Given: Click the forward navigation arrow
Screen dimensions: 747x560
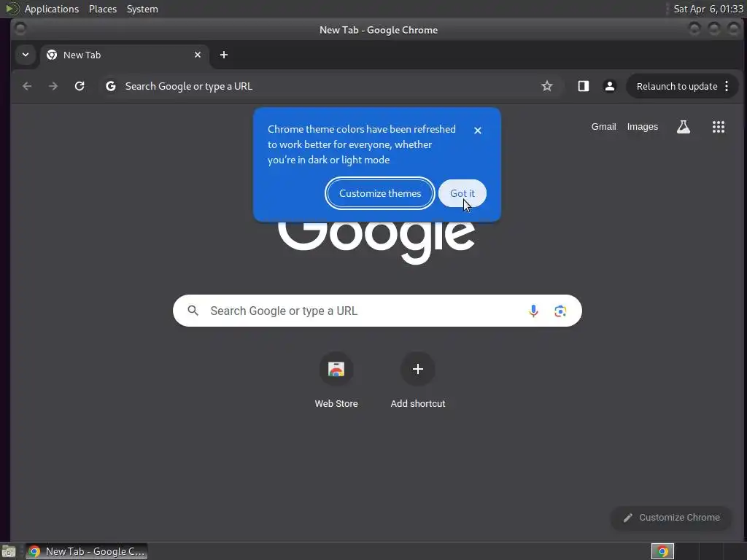Looking at the screenshot, I should tap(53, 86).
